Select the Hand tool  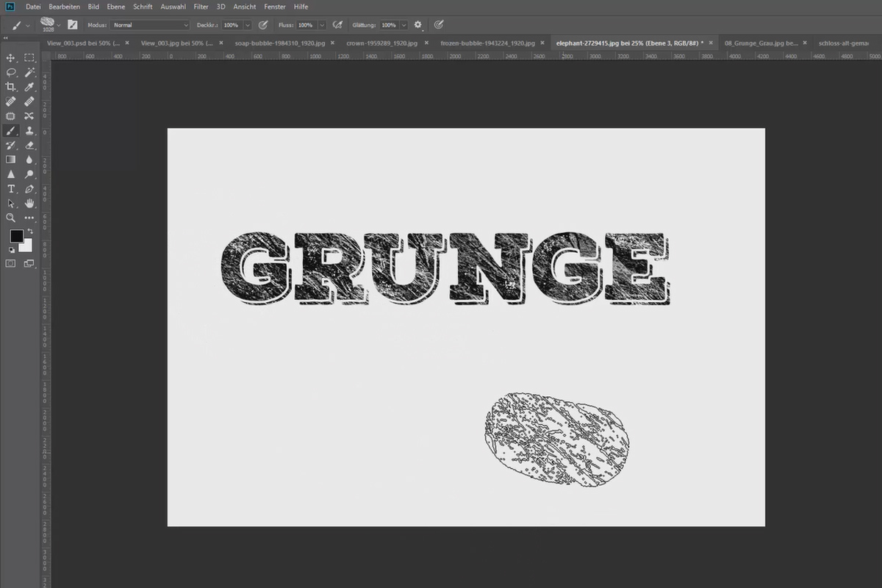coord(29,203)
